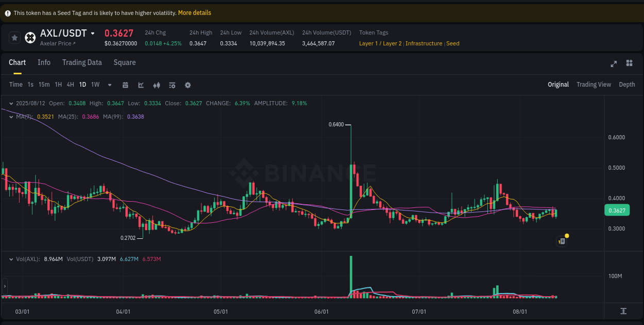Image resolution: width=644 pixels, height=325 pixels.
Task: Open the panel layout grid icon
Action: [629, 63]
